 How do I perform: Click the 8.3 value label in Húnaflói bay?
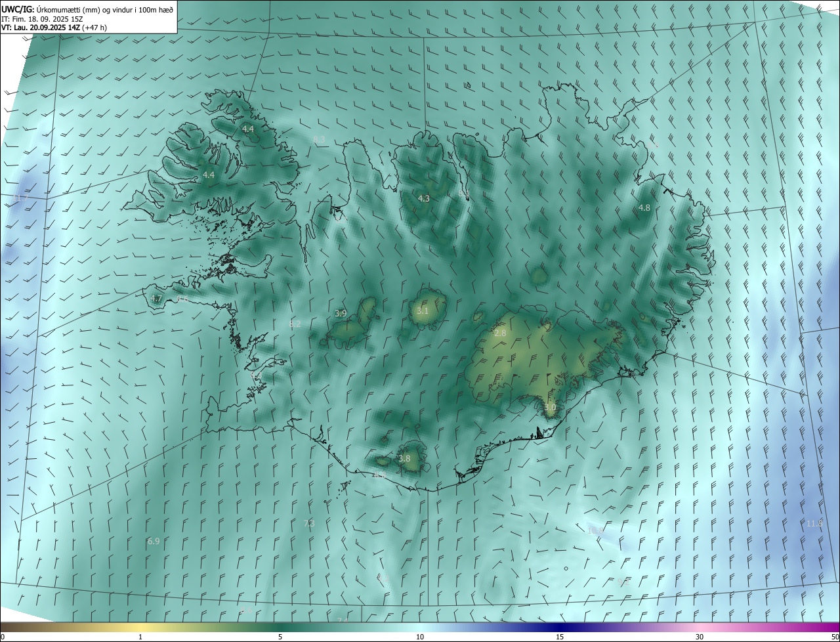pyautogui.click(x=320, y=139)
